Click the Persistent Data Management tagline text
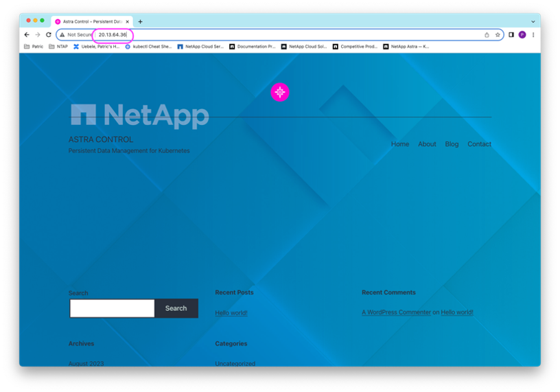Image resolution: width=560 pixels, height=392 pixels. [129, 151]
